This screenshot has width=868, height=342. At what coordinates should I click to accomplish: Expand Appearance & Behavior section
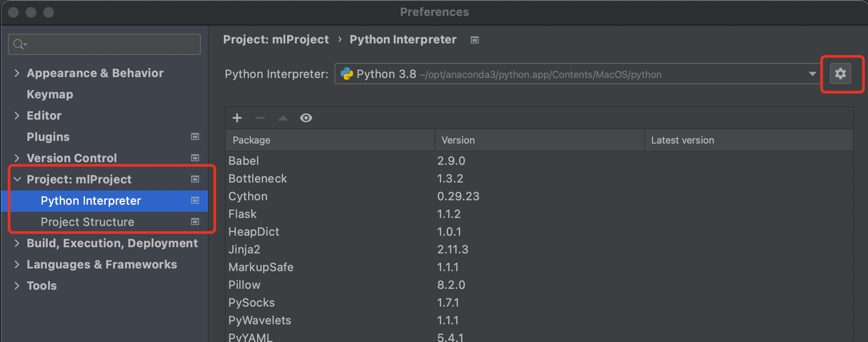pyautogui.click(x=17, y=73)
